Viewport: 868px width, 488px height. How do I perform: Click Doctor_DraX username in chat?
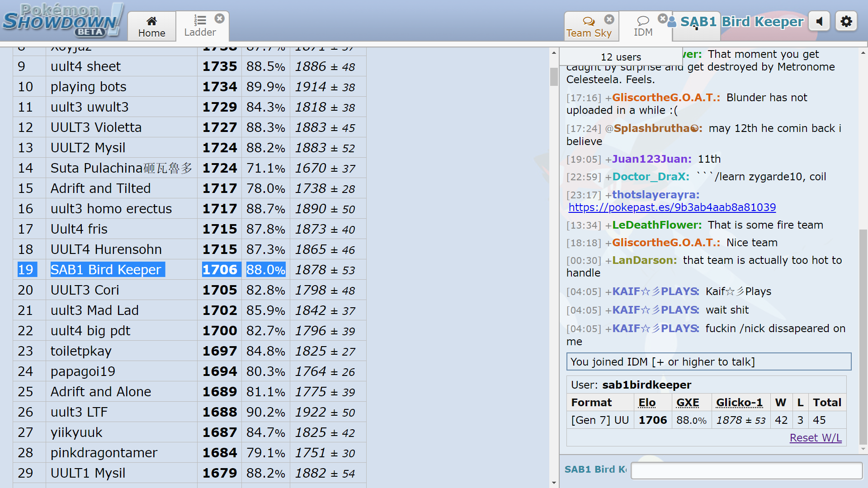[651, 177]
